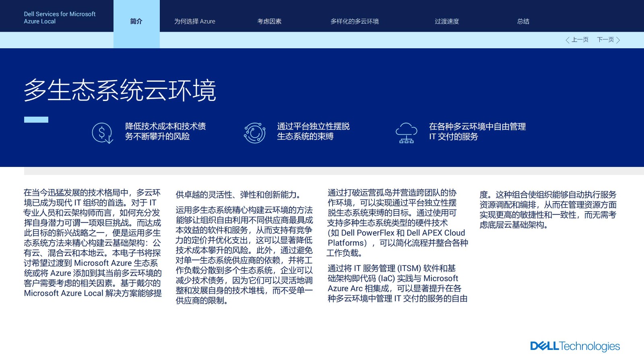This screenshot has height=362, width=644.
Task: Go to the 为何选择 Azure section
Action: pos(195,21)
